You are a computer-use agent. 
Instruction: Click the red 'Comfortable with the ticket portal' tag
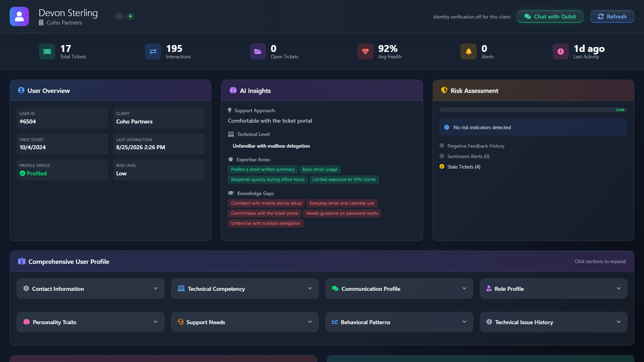[265, 213]
